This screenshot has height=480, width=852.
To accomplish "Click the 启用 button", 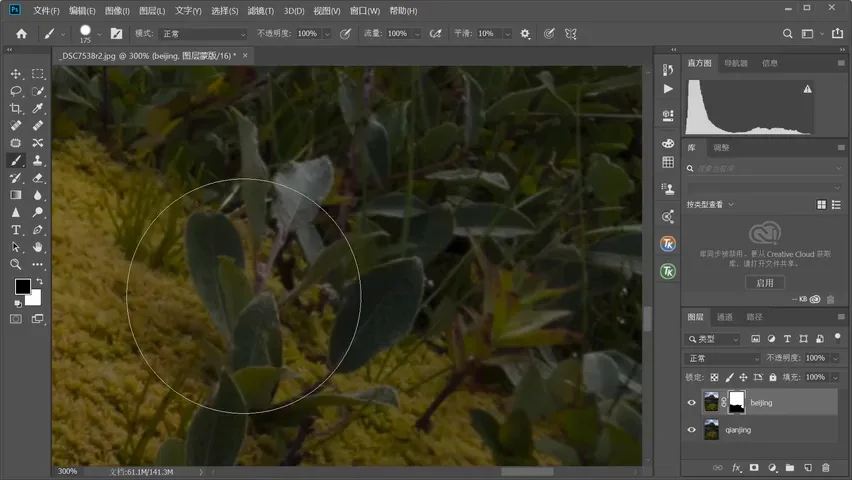I will point(765,283).
